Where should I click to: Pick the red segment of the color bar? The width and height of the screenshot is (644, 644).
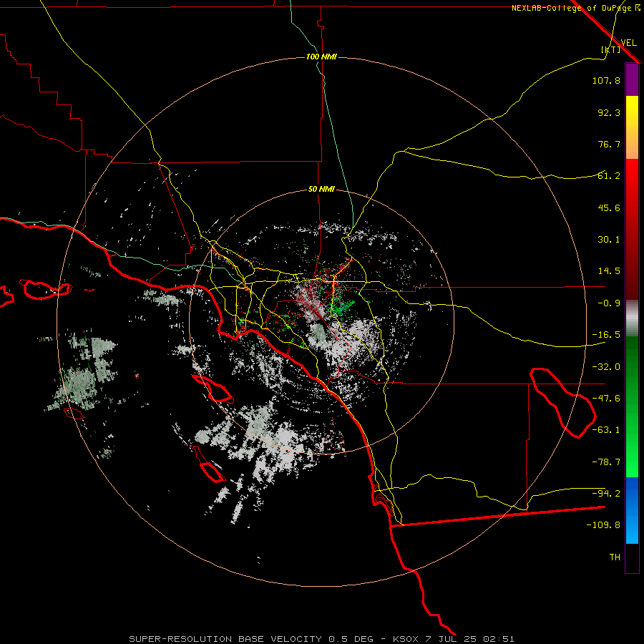632,229
